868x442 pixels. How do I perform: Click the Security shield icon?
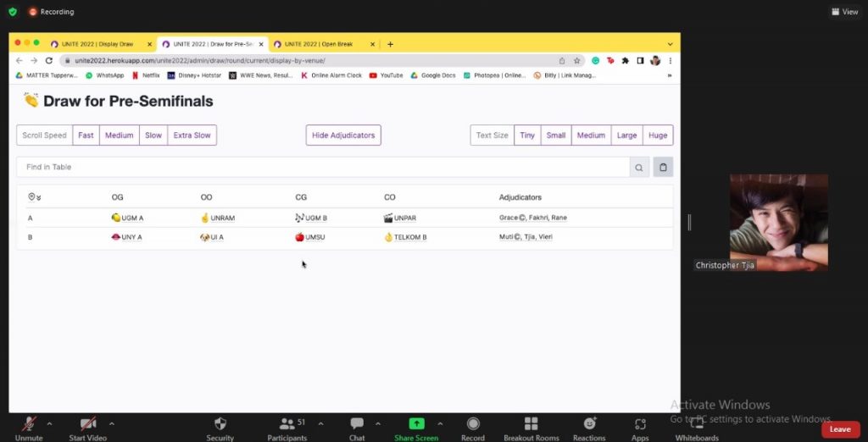[x=220, y=424]
